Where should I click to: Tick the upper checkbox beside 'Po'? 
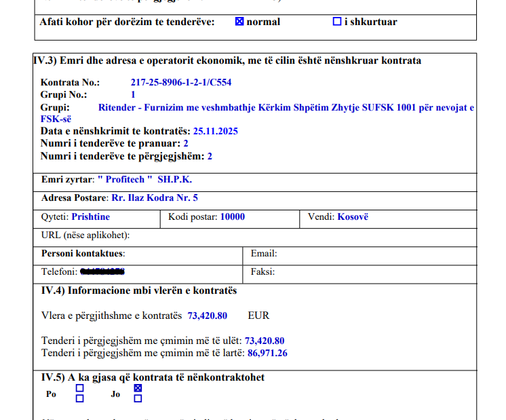pyautogui.click(x=80, y=389)
